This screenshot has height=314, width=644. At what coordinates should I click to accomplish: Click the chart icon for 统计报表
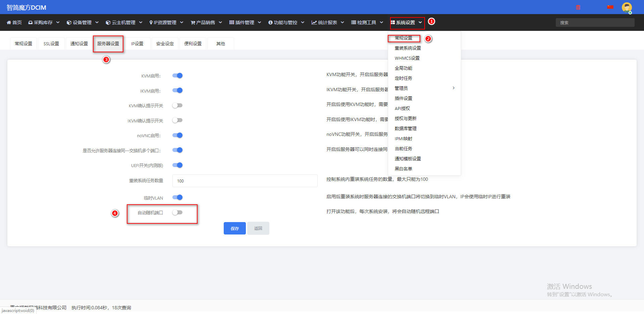314,22
